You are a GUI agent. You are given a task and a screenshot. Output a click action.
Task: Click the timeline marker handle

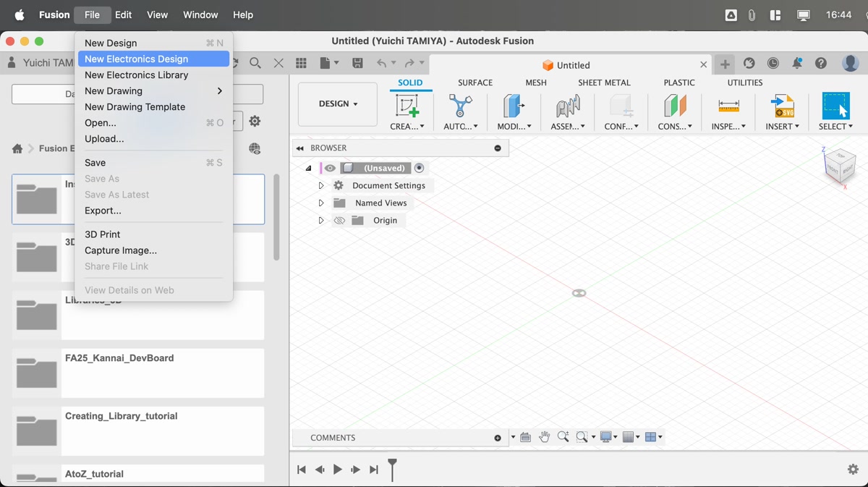pos(392,469)
